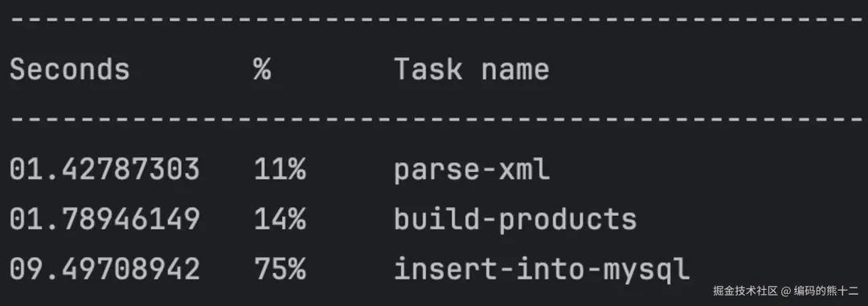The height and width of the screenshot is (306, 868).
Task: Click the 01.42787303 seconds value
Action: click(x=104, y=170)
